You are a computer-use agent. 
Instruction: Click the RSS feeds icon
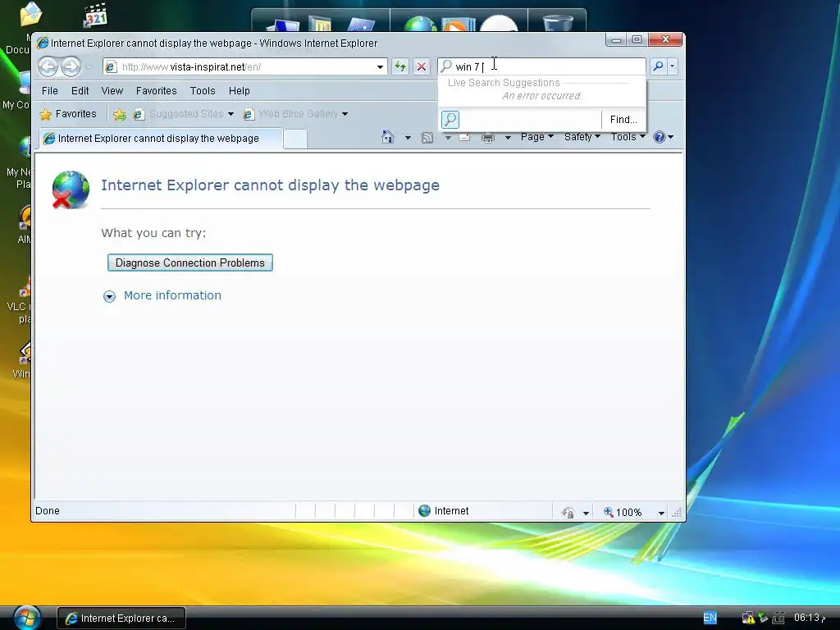[427, 138]
